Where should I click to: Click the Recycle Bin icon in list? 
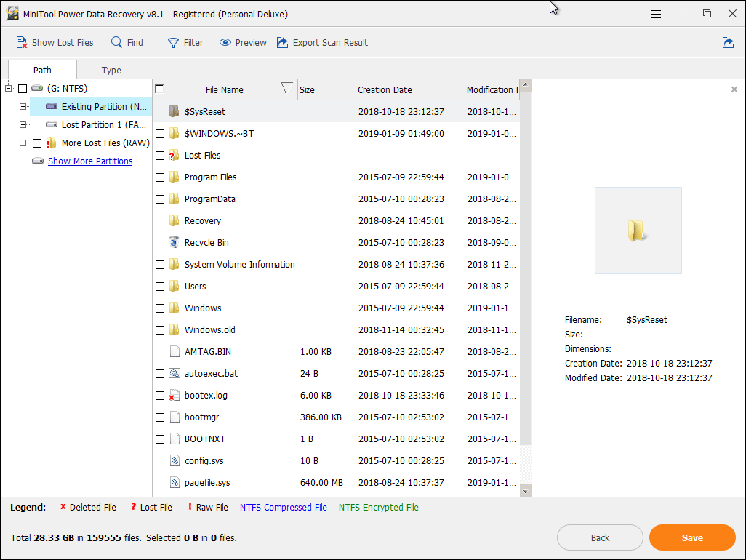(174, 243)
